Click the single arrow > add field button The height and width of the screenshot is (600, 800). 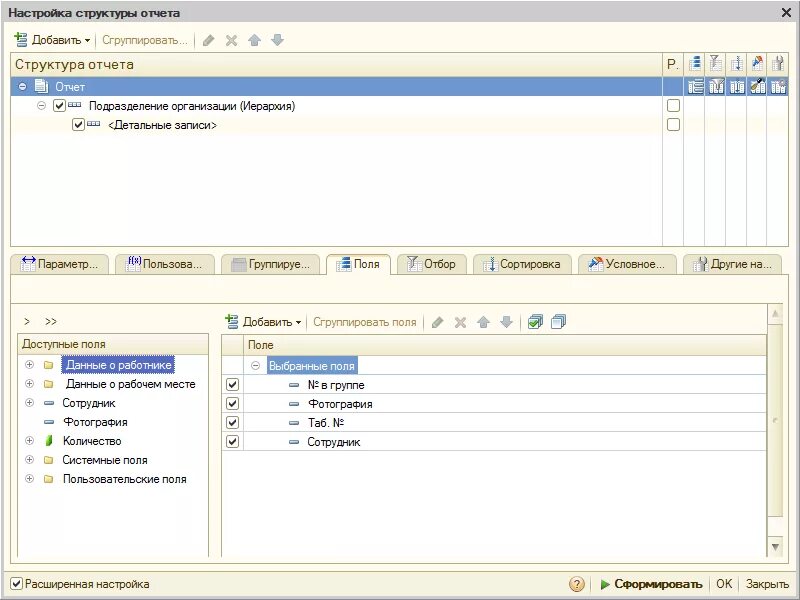pyautogui.click(x=27, y=321)
